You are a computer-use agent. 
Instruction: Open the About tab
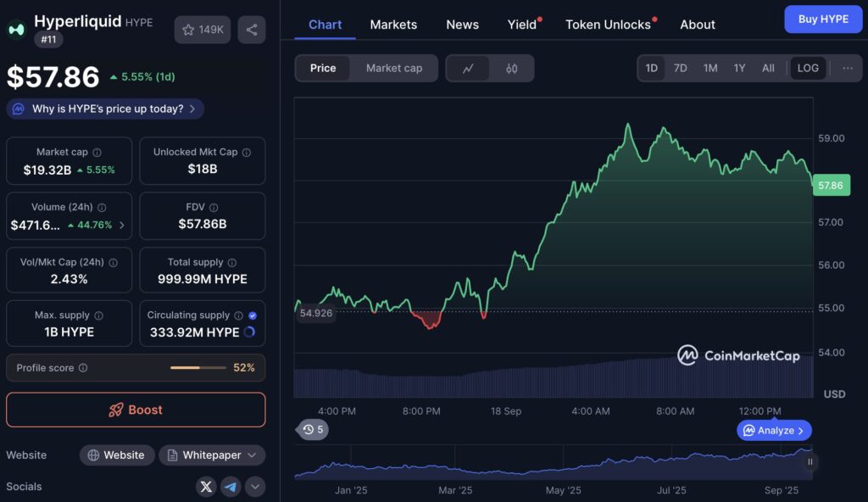pos(698,25)
